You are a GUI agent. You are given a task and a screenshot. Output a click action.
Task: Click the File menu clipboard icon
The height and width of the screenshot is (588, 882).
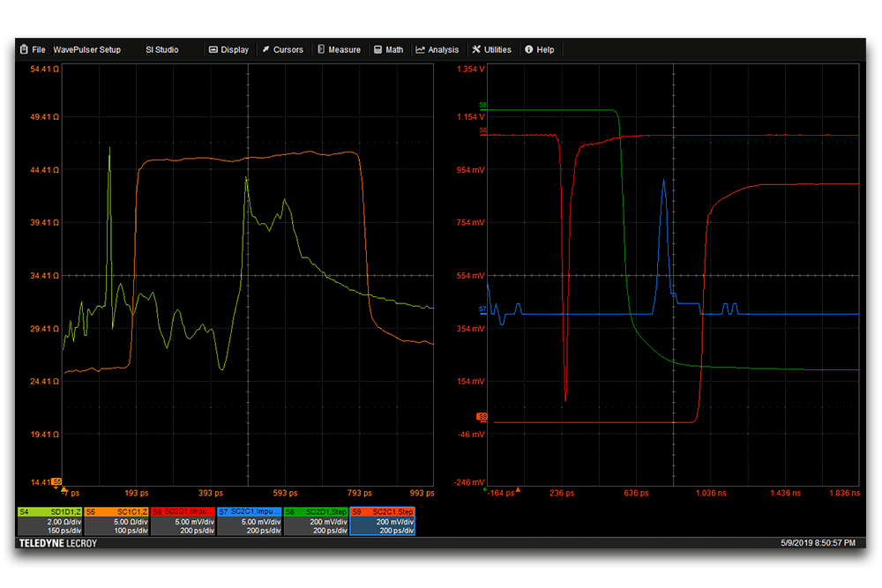tap(23, 50)
